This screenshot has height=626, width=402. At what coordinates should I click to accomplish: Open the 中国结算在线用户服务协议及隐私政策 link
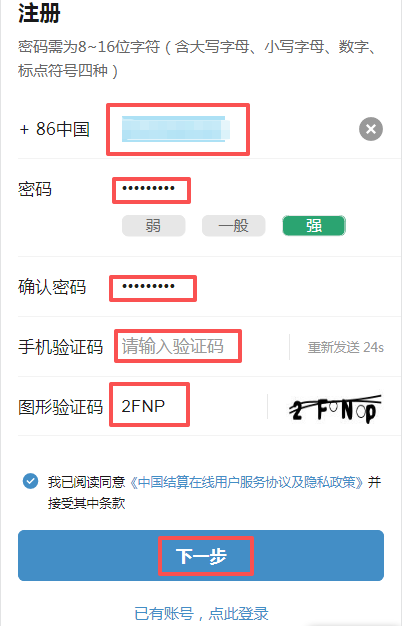pos(247,482)
